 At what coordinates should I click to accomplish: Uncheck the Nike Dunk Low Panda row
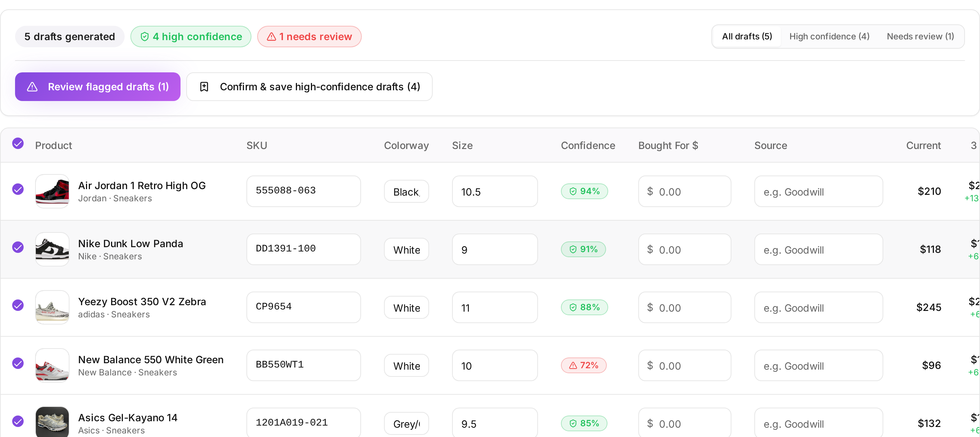click(x=18, y=247)
